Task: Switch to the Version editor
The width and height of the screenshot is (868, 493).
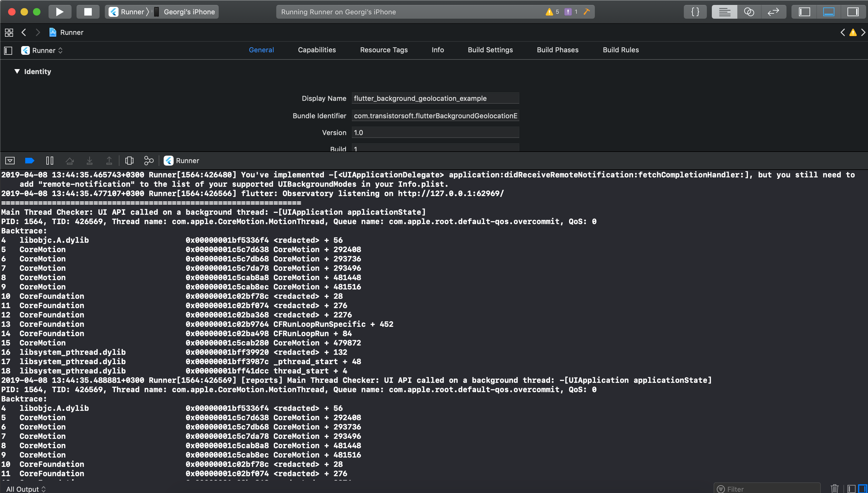Action: [x=774, y=12]
